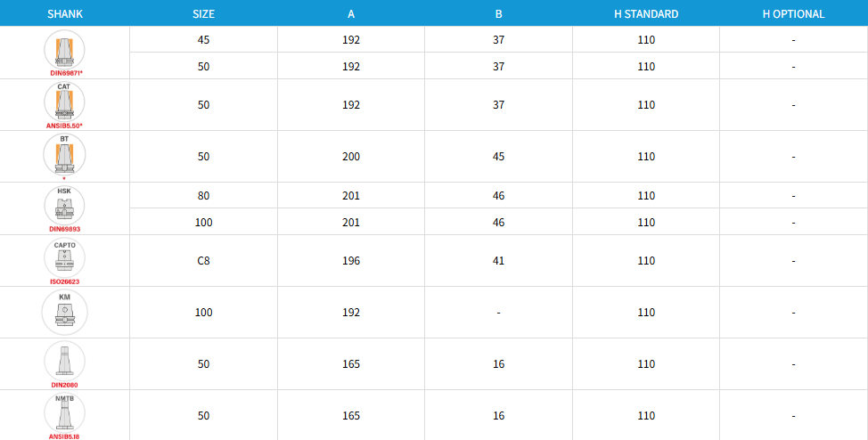Select the KM shank icon

pos(65,312)
